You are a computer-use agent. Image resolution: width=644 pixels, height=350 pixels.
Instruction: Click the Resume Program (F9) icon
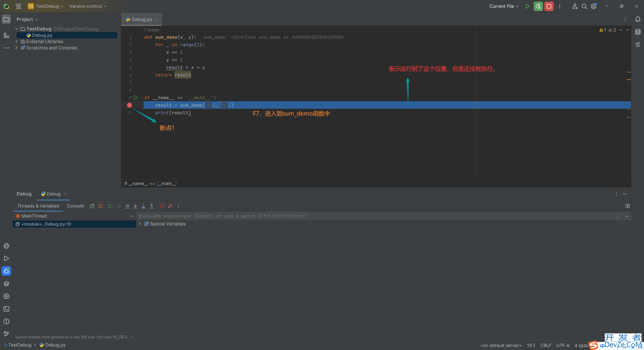pyautogui.click(x=110, y=206)
